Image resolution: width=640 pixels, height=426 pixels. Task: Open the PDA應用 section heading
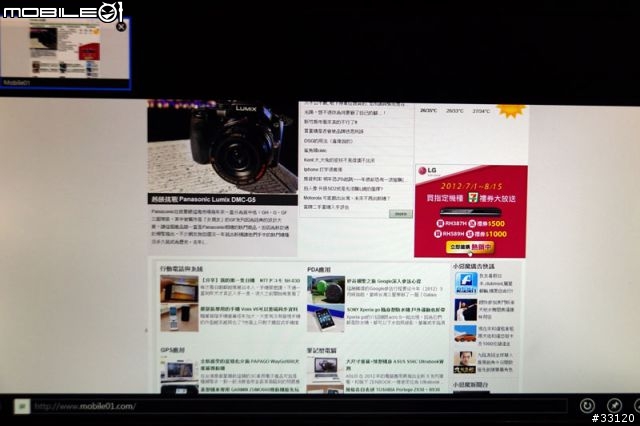pyautogui.click(x=319, y=270)
